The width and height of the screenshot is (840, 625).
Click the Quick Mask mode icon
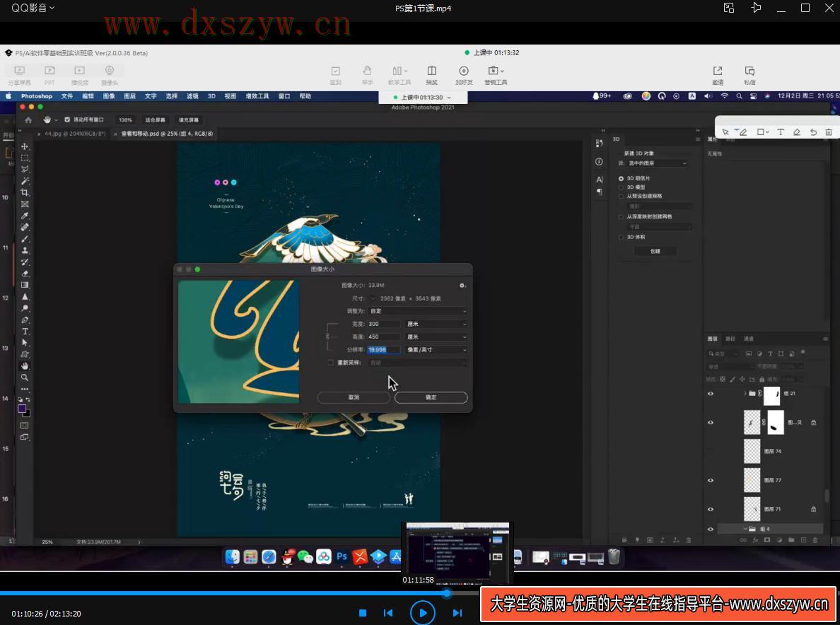25,425
